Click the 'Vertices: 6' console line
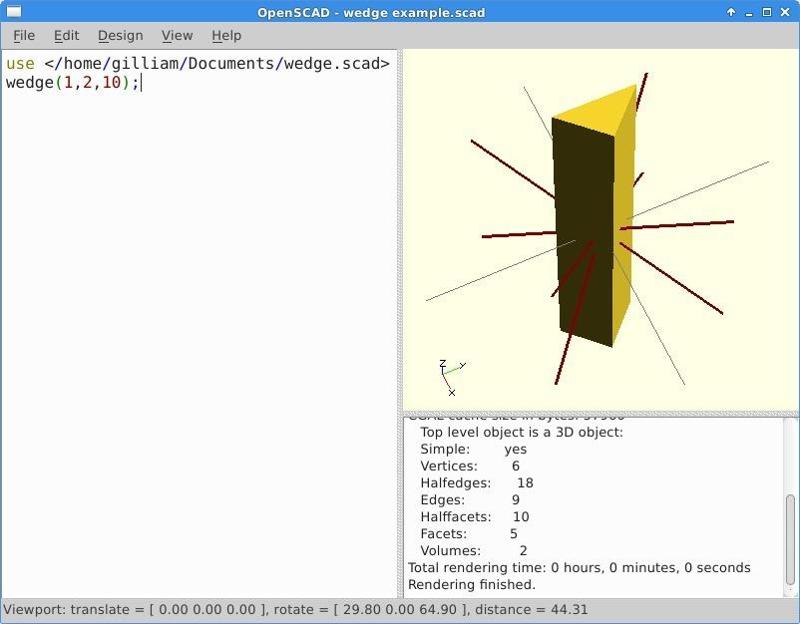 (470, 466)
